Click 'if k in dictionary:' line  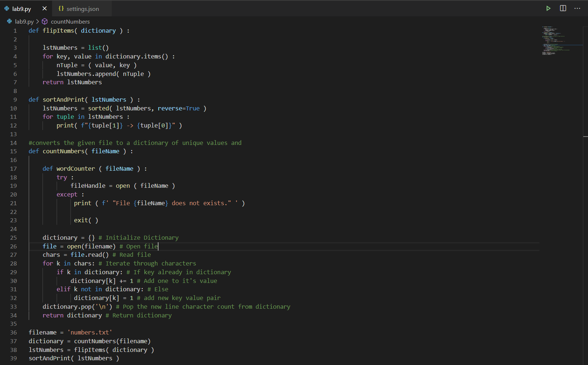pyautogui.click(x=90, y=272)
